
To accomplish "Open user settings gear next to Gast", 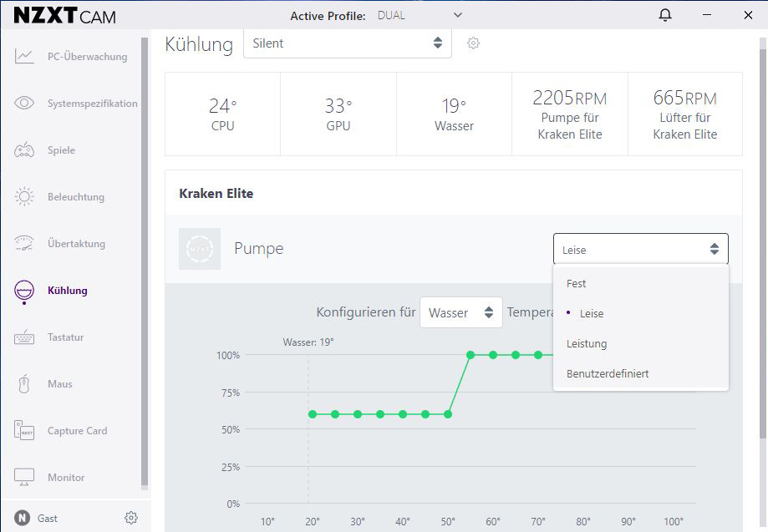I will click(130, 518).
